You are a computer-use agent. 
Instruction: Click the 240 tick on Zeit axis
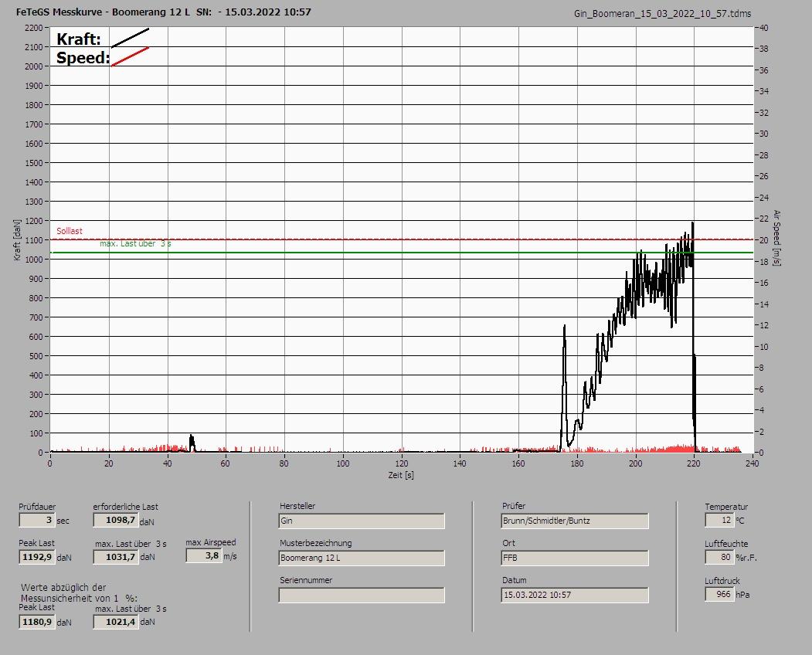click(x=753, y=463)
